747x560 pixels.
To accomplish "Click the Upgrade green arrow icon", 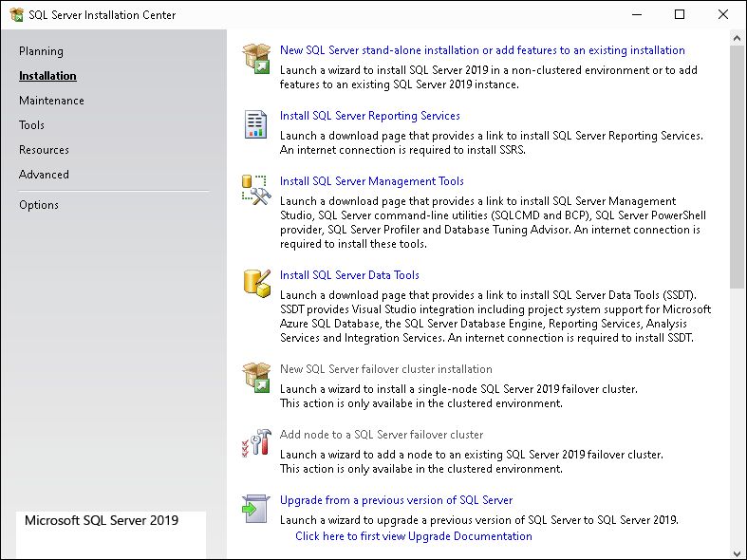I will click(256, 509).
